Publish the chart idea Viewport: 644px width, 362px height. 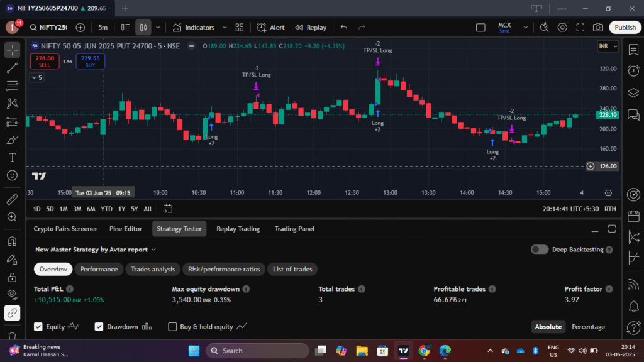coord(625,28)
